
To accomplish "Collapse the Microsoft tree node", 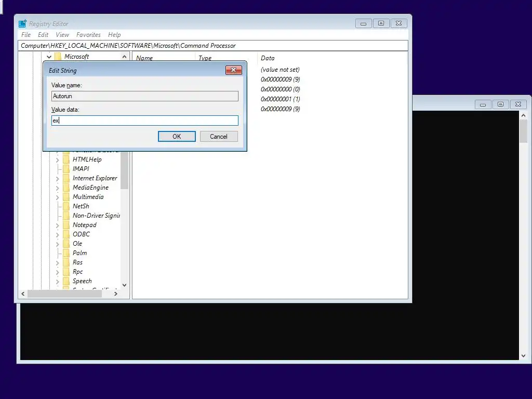I will (49, 57).
